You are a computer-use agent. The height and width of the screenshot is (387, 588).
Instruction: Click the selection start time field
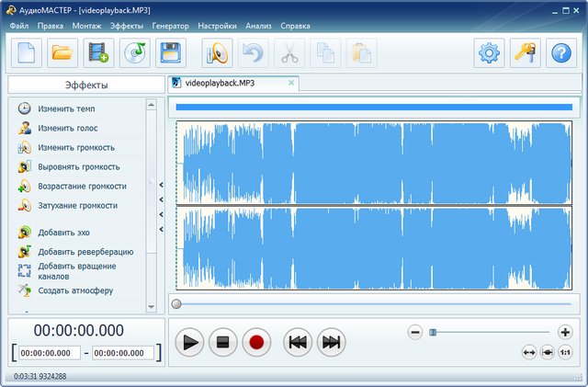tap(51, 352)
